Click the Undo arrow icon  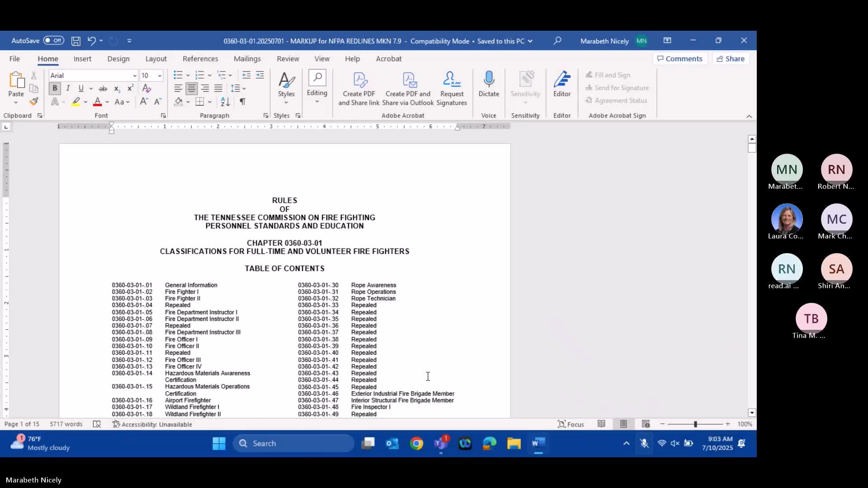click(92, 41)
